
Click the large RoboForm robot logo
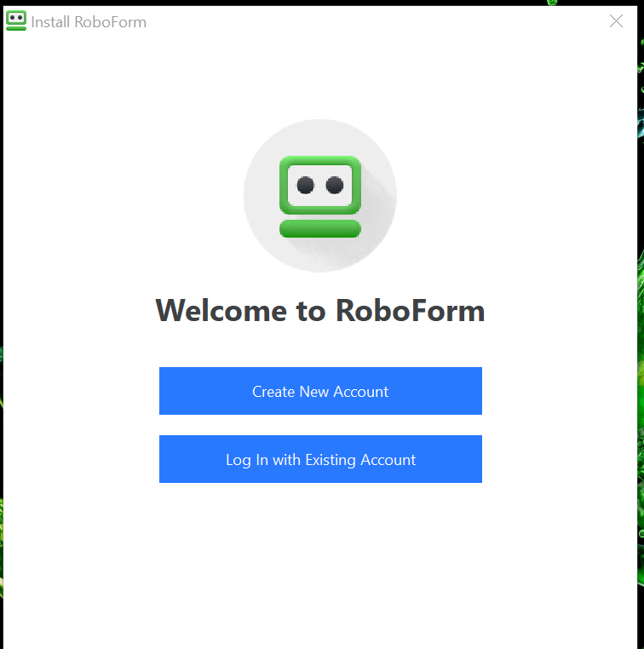coord(320,196)
